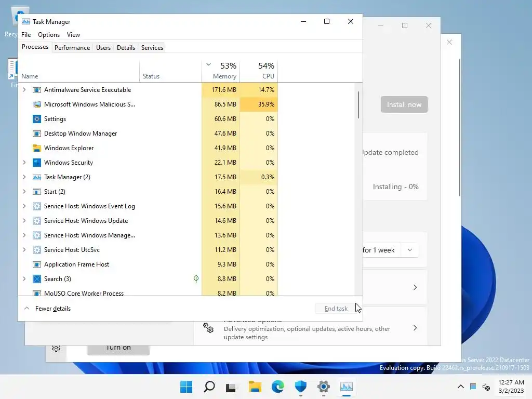This screenshot has height=399, width=532.
Task: Click the Antimalware Service Executable process icon
Action: click(37, 90)
